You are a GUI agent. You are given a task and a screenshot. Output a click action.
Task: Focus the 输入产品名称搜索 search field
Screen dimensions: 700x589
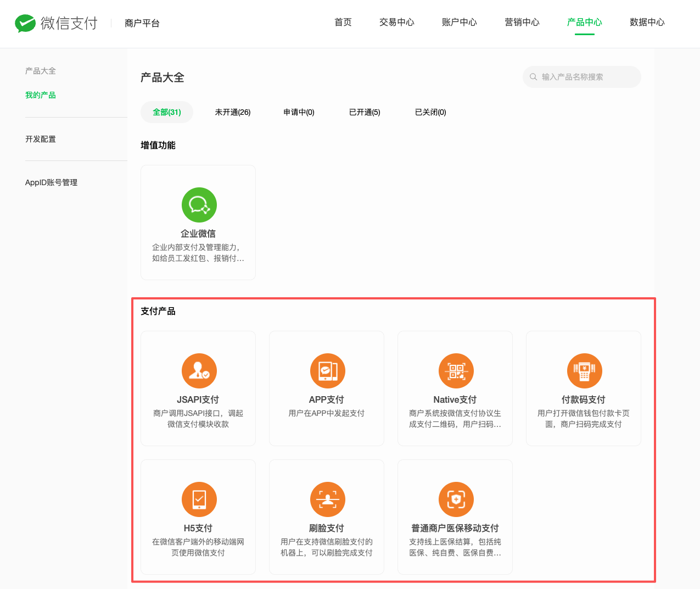click(582, 77)
